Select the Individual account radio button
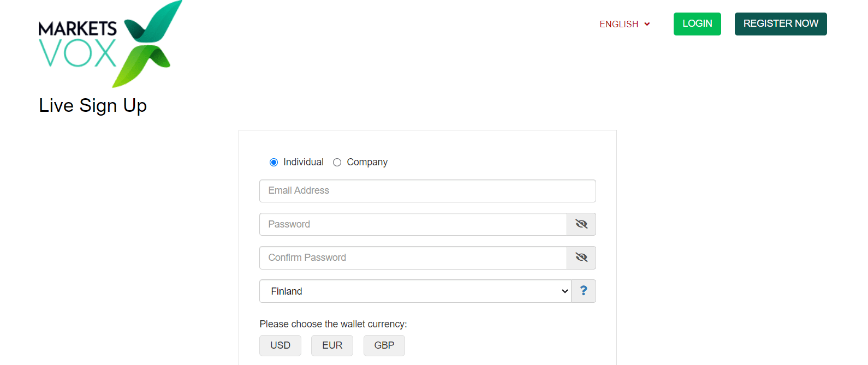 (274, 162)
